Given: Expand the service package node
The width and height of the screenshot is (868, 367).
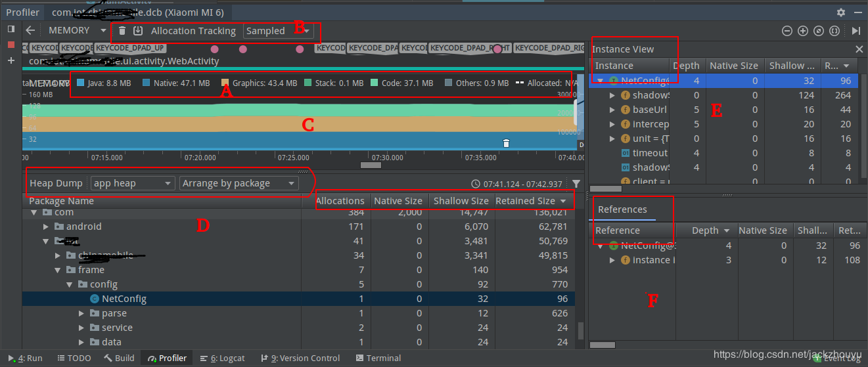Looking at the screenshot, I should pos(81,328).
